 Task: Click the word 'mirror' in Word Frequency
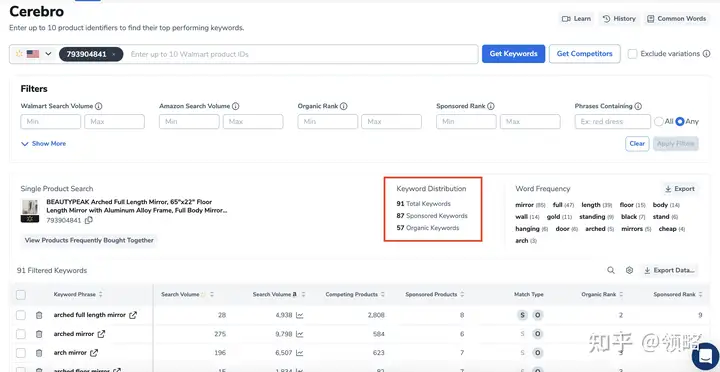click(524, 205)
